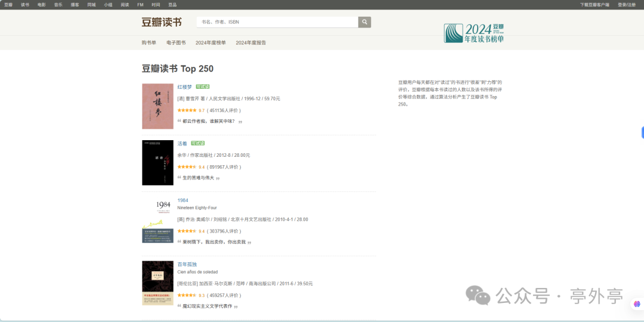The height and width of the screenshot is (322, 644).
Task: Open the 百年孤独 book title link
Action: (187, 264)
